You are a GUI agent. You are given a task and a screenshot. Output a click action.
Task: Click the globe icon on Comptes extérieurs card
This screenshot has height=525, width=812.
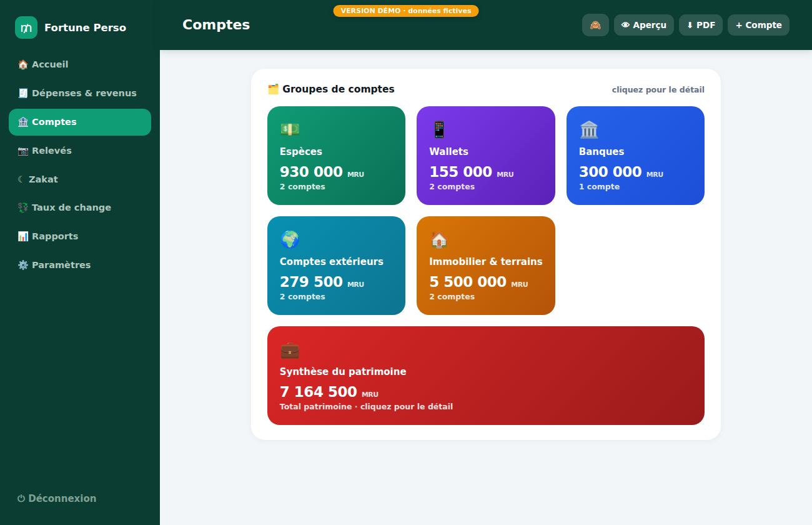coord(290,239)
